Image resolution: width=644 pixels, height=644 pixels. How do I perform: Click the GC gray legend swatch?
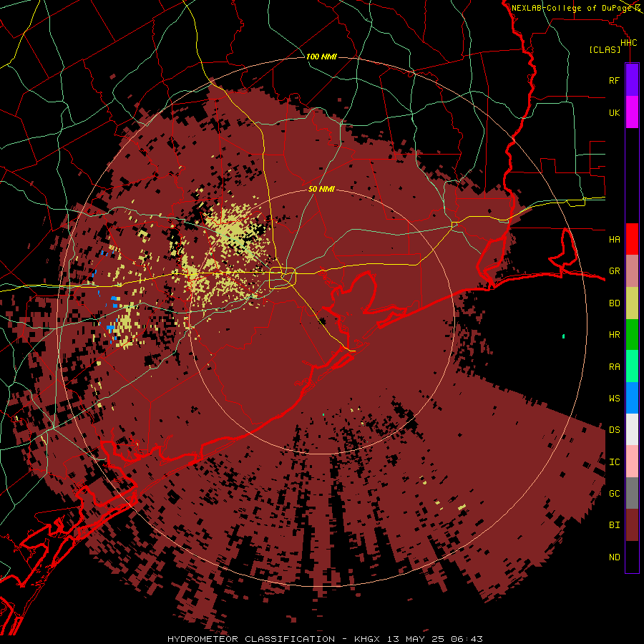(x=632, y=493)
